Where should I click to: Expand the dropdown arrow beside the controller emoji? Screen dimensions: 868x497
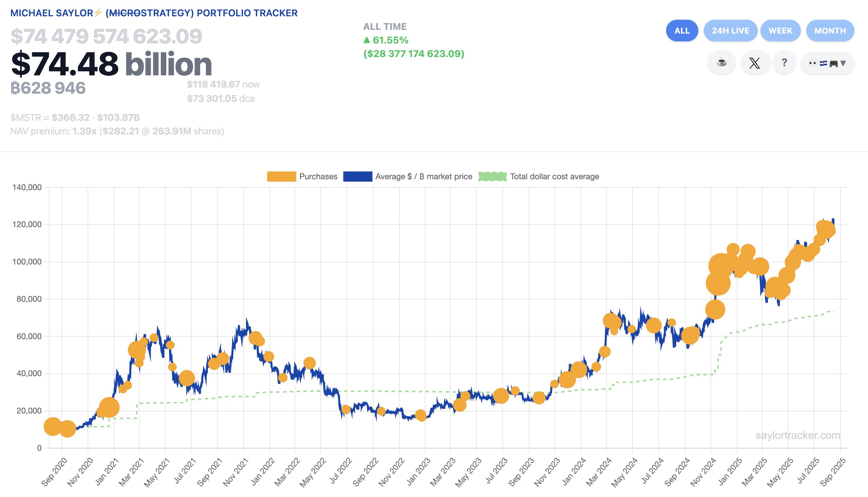tap(843, 63)
